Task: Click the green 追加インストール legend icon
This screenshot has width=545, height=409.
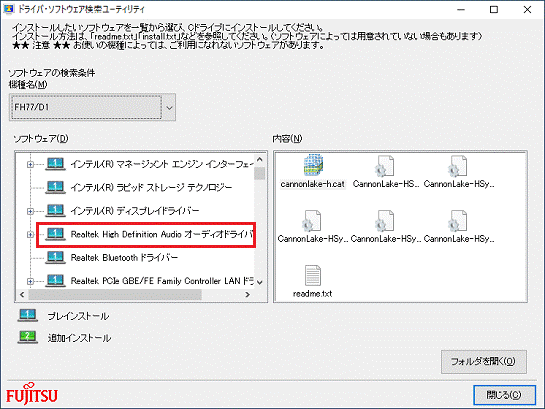Action: [x=28, y=337]
